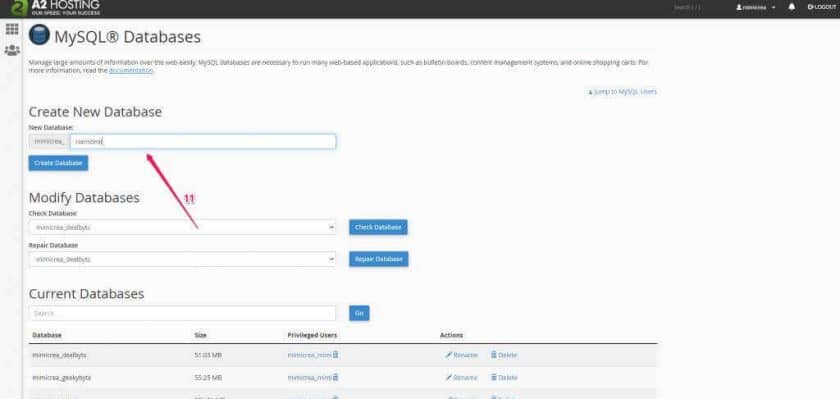Rename the mimicrea_geekybyts database
The image size is (840, 399).
click(x=461, y=378)
